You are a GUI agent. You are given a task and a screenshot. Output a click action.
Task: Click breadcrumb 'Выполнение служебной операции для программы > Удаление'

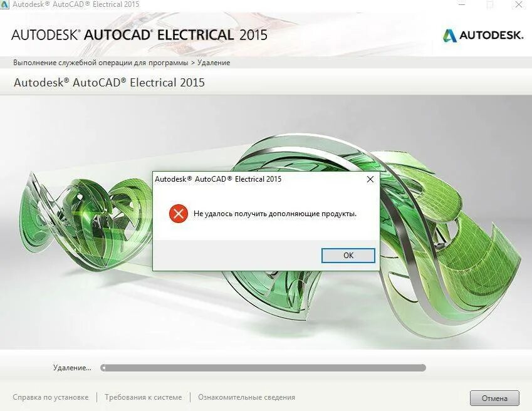(122, 63)
